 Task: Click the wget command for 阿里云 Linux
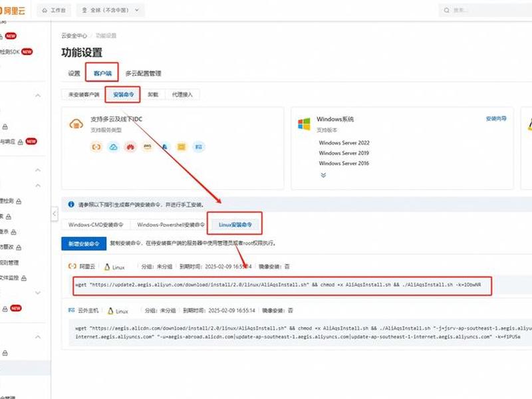278,285
